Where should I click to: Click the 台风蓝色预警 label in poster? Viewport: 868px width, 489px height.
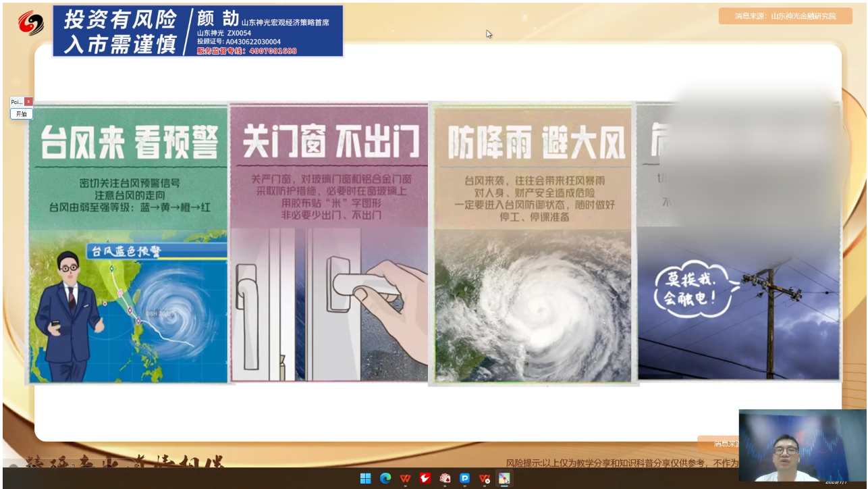click(x=127, y=251)
